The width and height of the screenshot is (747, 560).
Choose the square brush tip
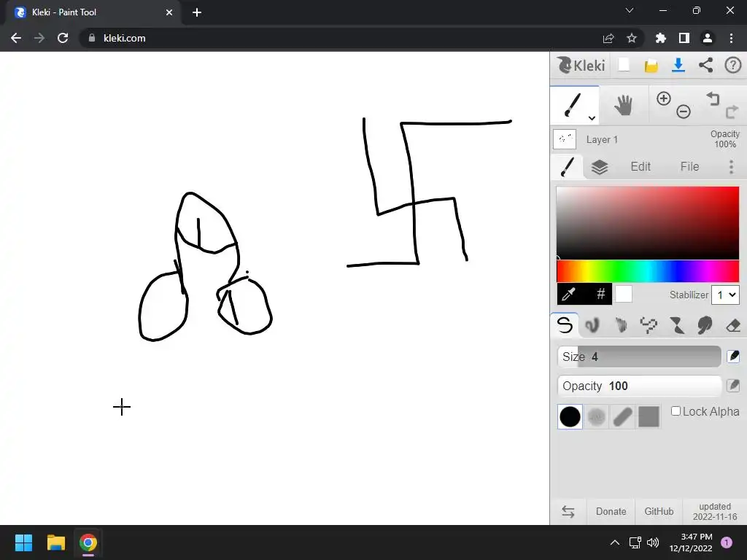tap(649, 416)
